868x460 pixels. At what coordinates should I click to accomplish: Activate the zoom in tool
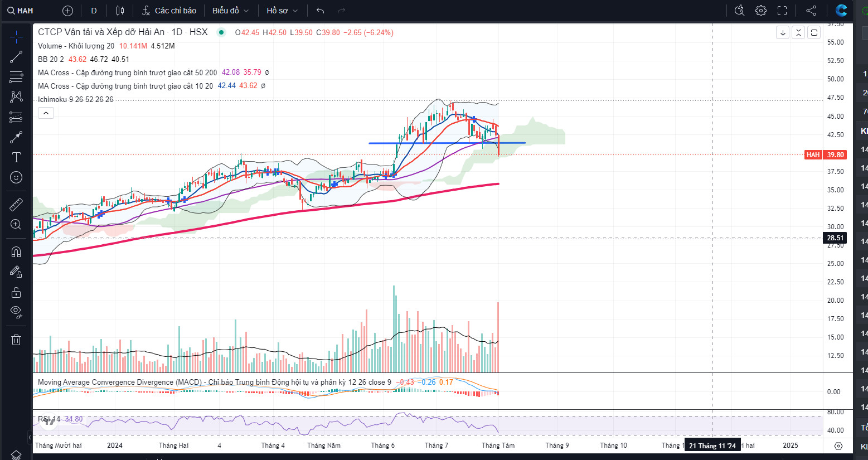[x=16, y=224]
